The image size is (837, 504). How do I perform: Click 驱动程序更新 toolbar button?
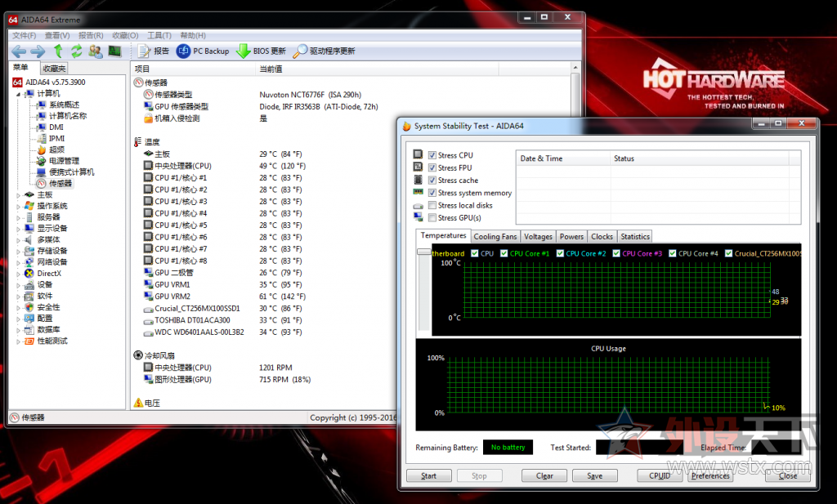pos(324,51)
